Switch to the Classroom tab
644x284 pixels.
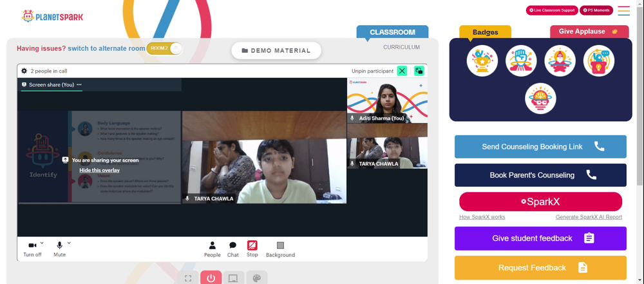pos(392,32)
